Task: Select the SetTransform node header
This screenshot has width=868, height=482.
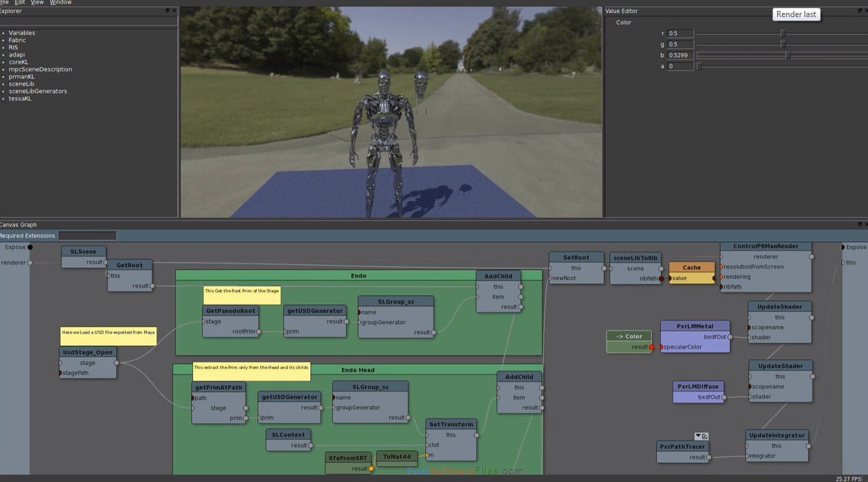Action: point(451,424)
